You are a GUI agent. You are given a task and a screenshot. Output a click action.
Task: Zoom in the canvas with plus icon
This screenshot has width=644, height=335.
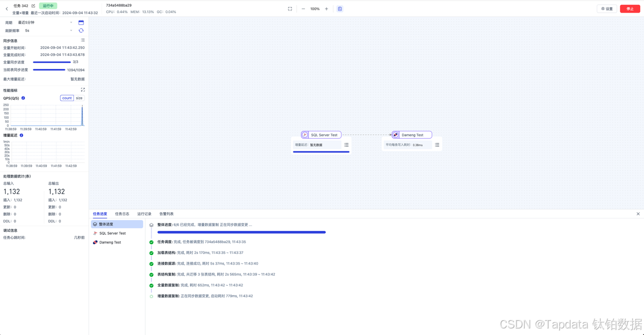tap(327, 9)
